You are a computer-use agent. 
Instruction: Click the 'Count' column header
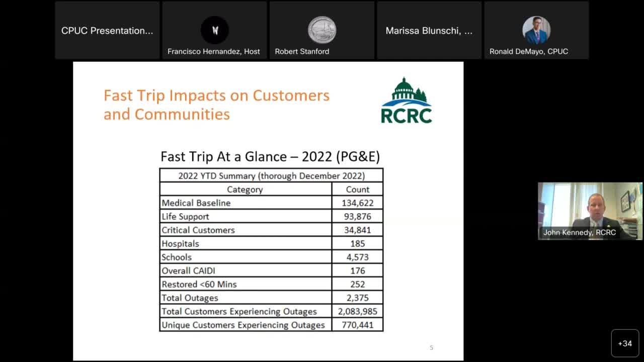pos(358,190)
